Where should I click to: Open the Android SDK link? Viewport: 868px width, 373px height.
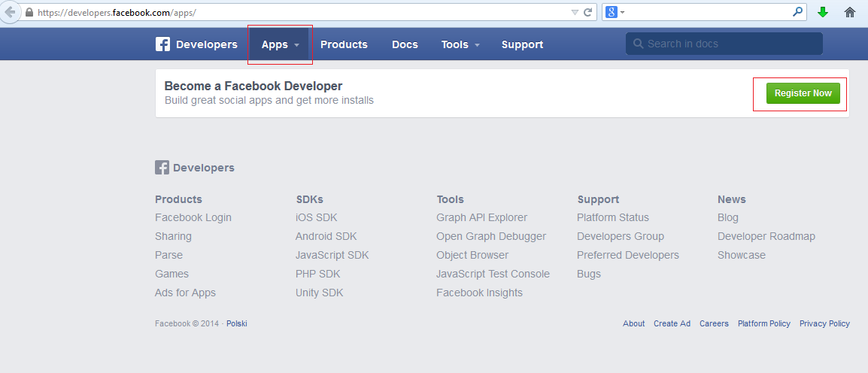point(326,236)
